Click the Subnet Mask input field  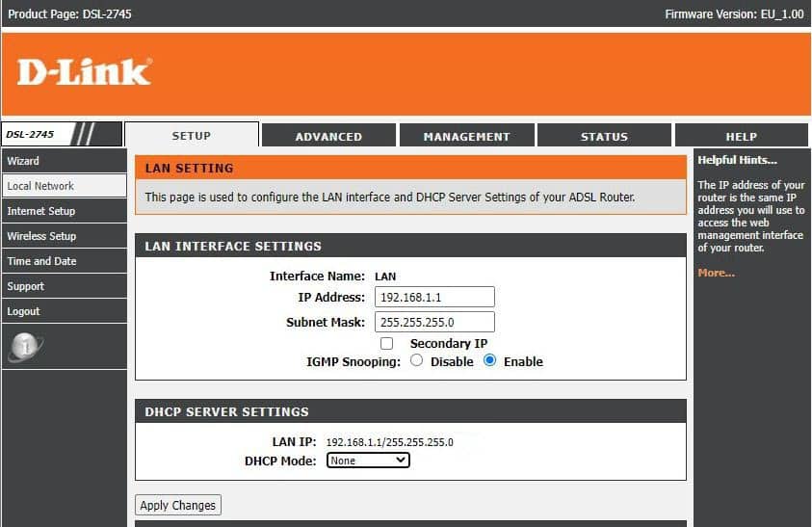[434, 322]
